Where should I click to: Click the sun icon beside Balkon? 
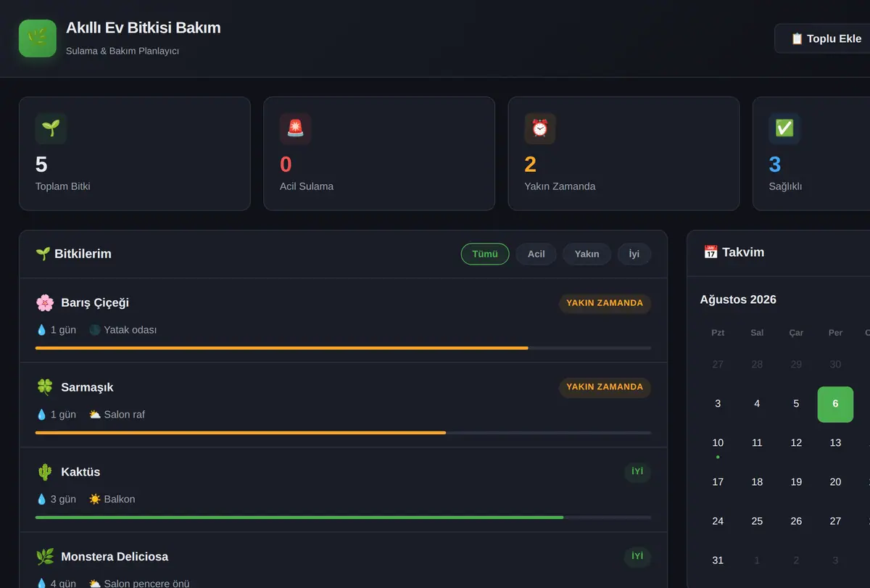[x=95, y=500]
